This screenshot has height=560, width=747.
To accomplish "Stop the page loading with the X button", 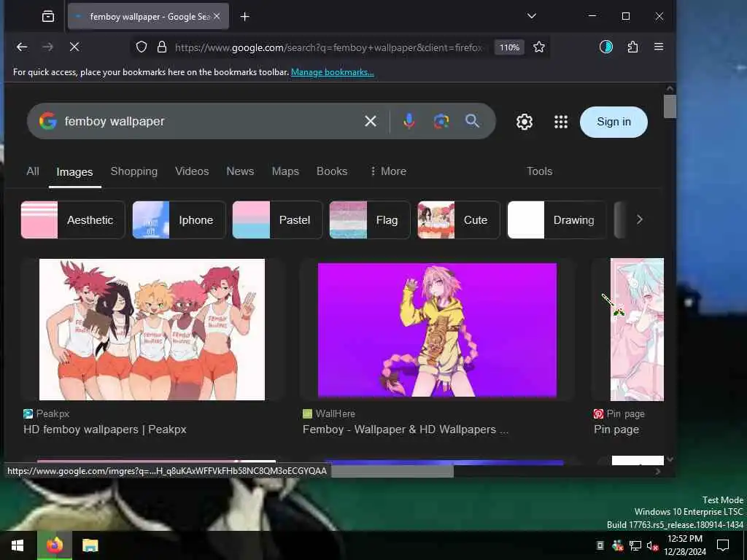I will tap(74, 47).
